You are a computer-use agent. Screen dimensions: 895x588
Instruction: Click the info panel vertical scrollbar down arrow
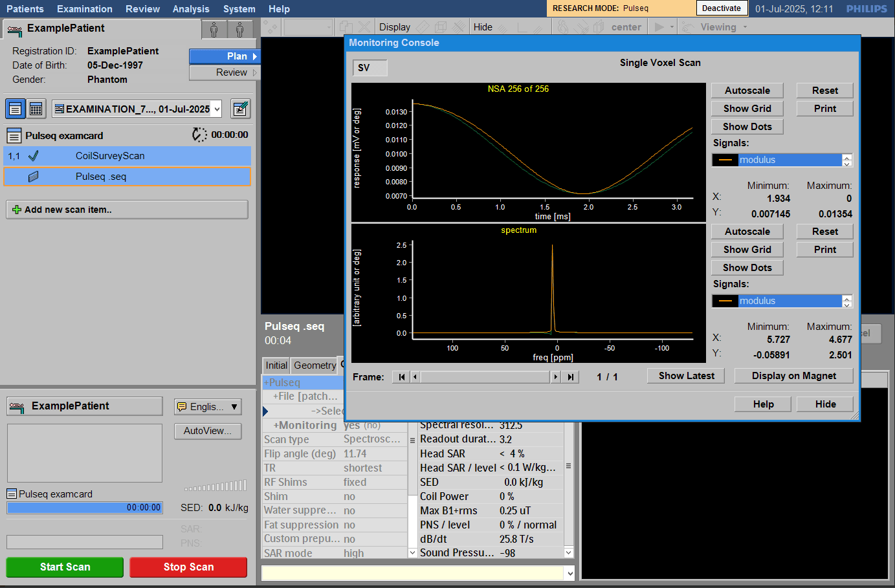569,552
